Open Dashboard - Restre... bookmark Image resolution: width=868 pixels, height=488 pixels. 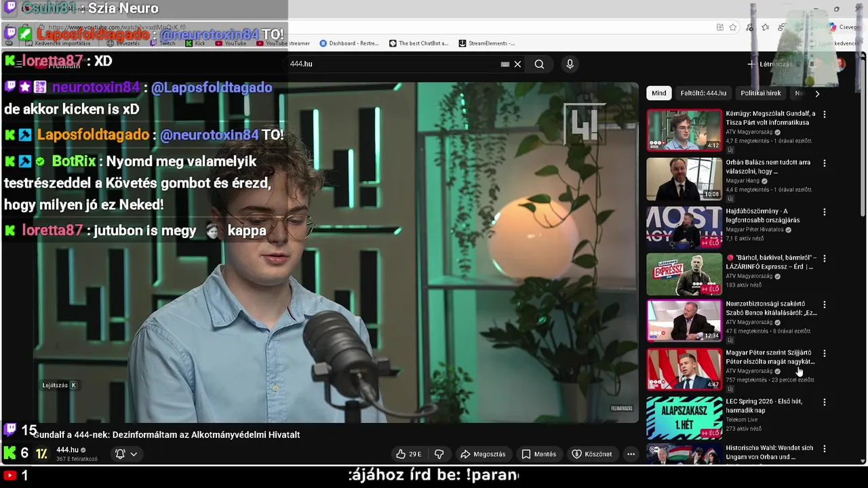349,43
